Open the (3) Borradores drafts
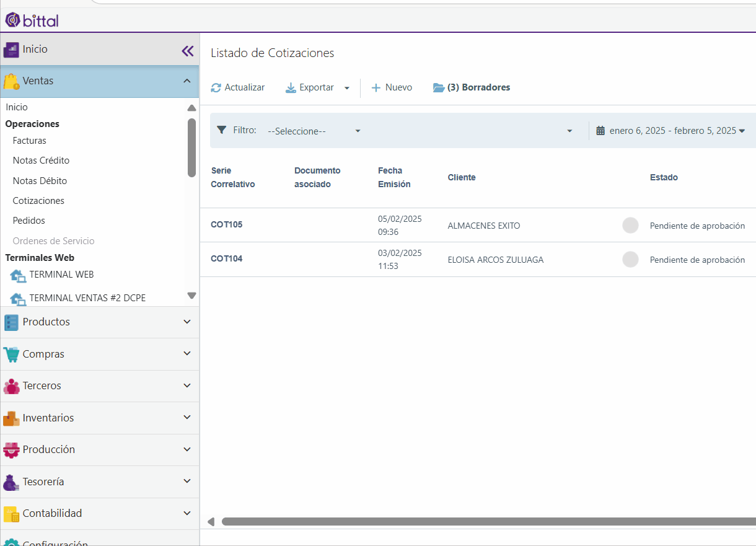The width and height of the screenshot is (756, 546). 472,88
